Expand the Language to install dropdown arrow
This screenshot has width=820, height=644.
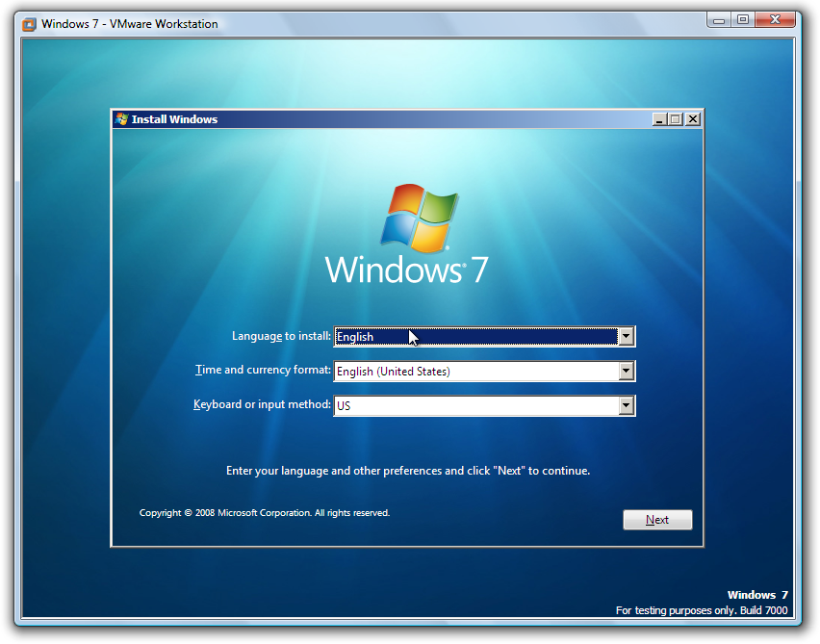point(627,336)
